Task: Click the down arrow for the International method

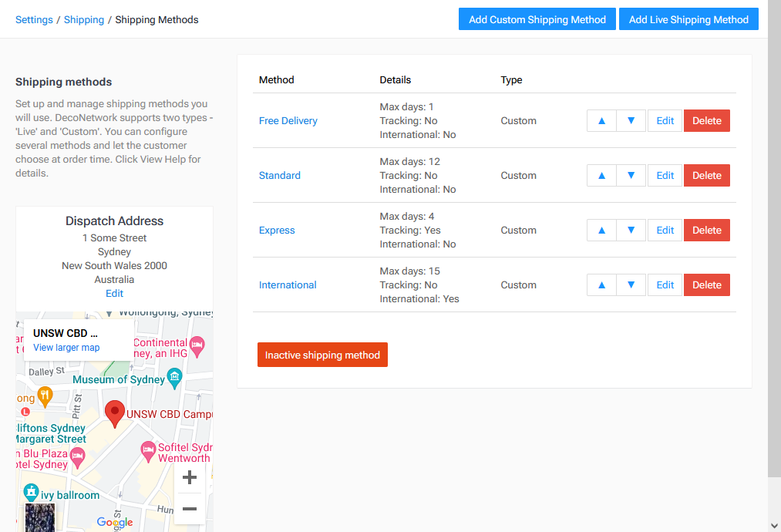Action: (631, 285)
